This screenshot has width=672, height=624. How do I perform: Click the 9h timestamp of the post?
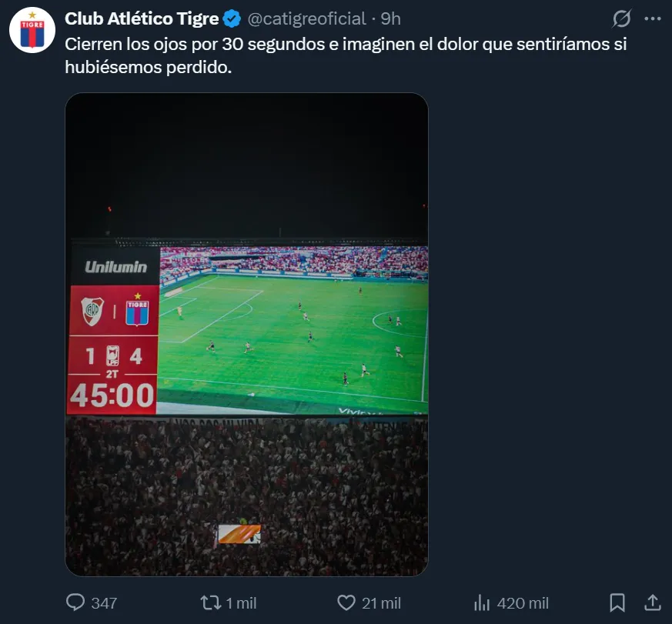tap(391, 18)
